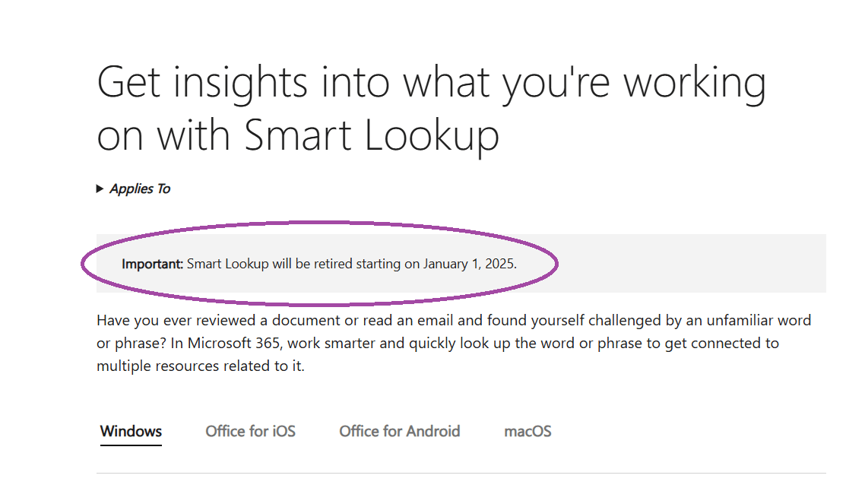Expand the Applies To disclosure triangle
868x488 pixels.
(100, 189)
